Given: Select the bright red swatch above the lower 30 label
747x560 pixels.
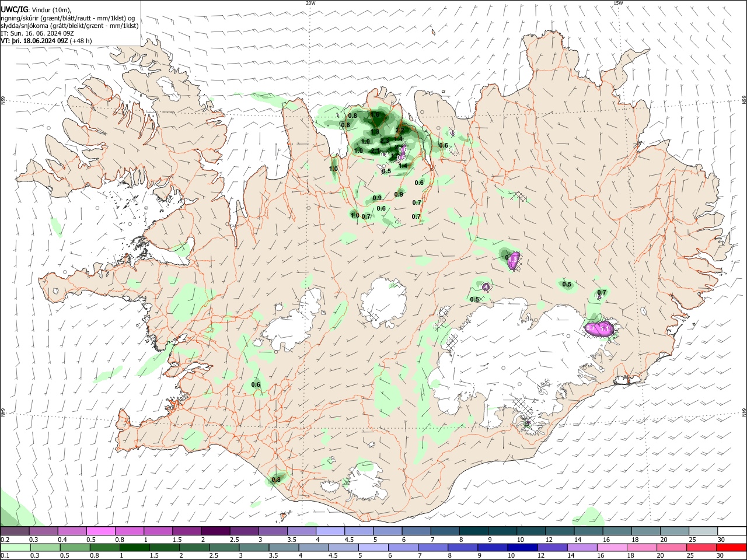Looking at the screenshot, I should 731,548.
